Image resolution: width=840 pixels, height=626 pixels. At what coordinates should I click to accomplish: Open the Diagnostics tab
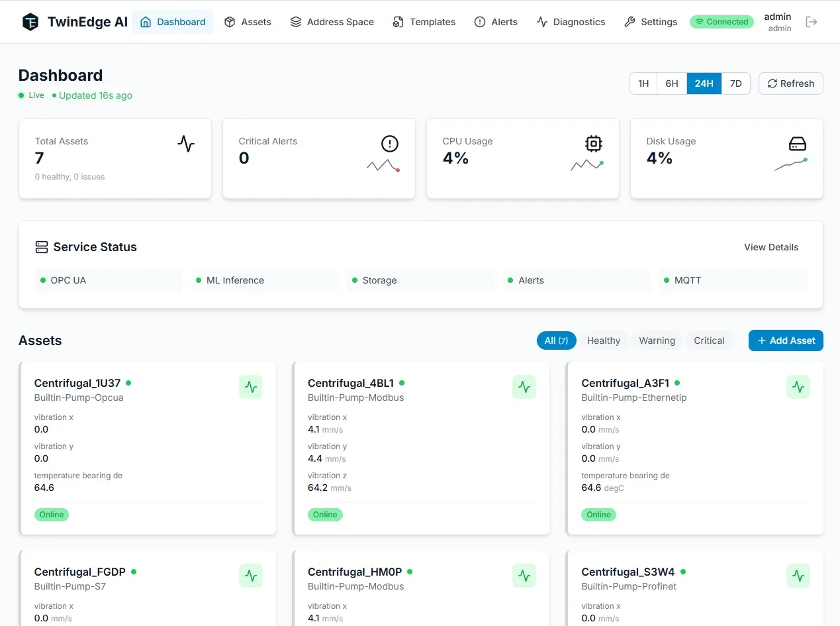click(x=571, y=22)
